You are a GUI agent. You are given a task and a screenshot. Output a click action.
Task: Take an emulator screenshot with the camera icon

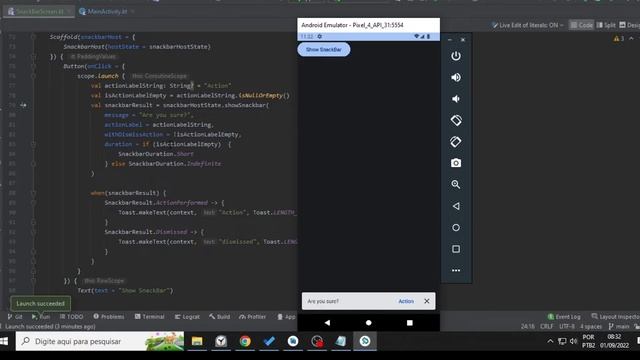point(456,163)
